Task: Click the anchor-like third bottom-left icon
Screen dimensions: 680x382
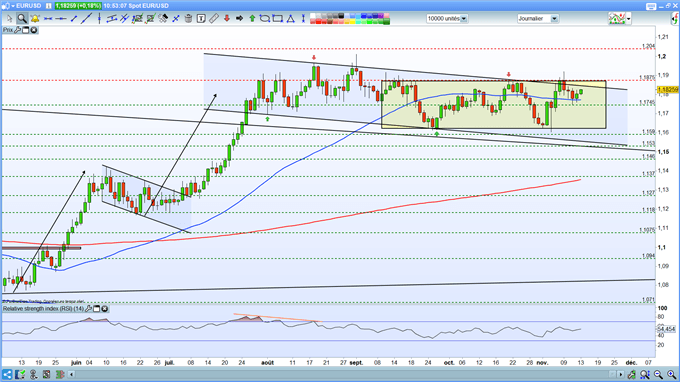Action: [x=33, y=374]
